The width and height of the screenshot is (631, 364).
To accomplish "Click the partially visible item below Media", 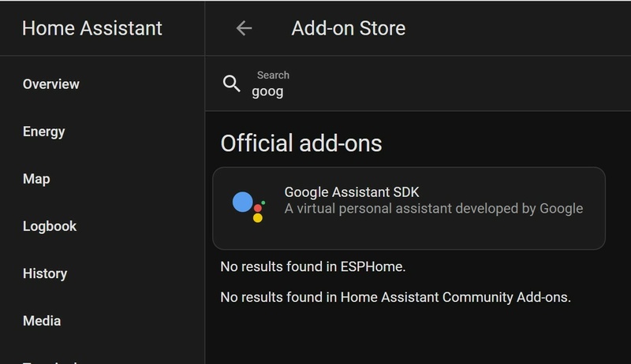I will pos(50,362).
